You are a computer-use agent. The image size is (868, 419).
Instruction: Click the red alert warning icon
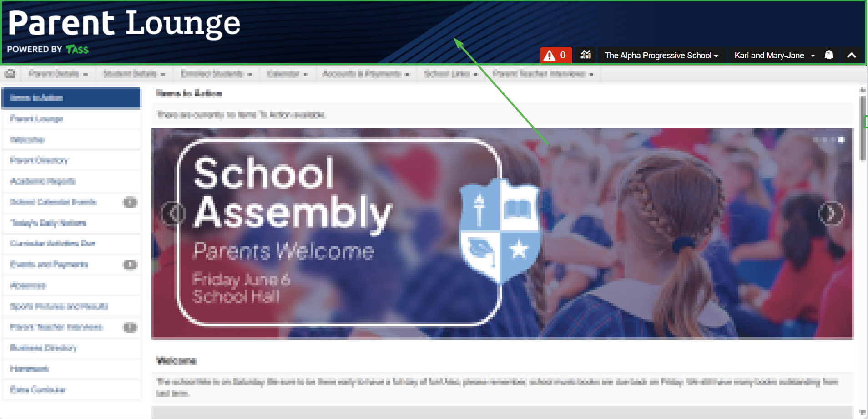pyautogui.click(x=550, y=56)
